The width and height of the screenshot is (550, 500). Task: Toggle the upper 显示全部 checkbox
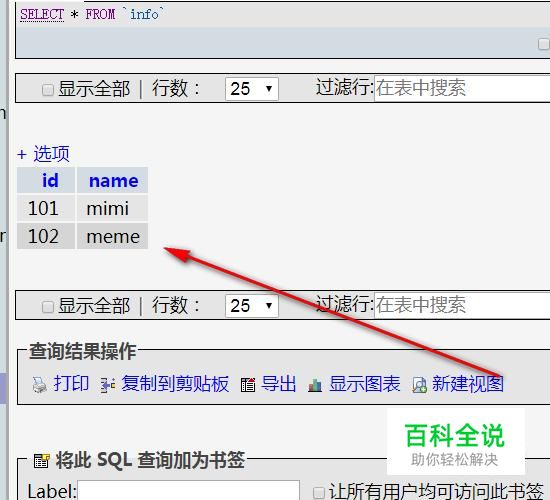(x=47, y=89)
